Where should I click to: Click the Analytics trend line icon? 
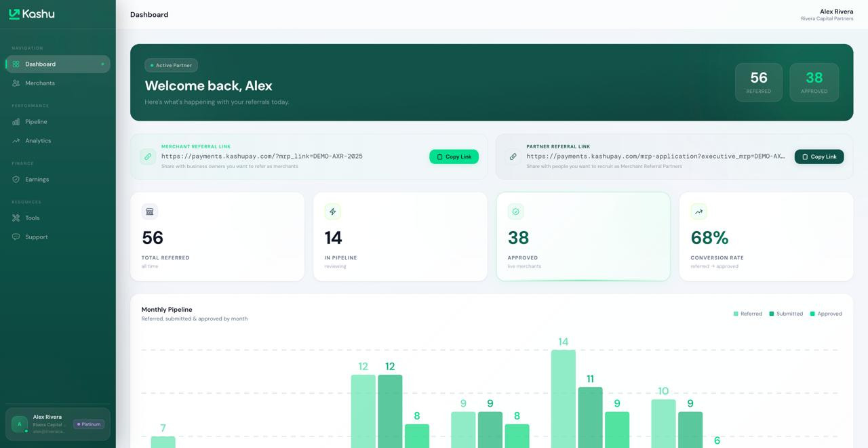pyautogui.click(x=16, y=141)
